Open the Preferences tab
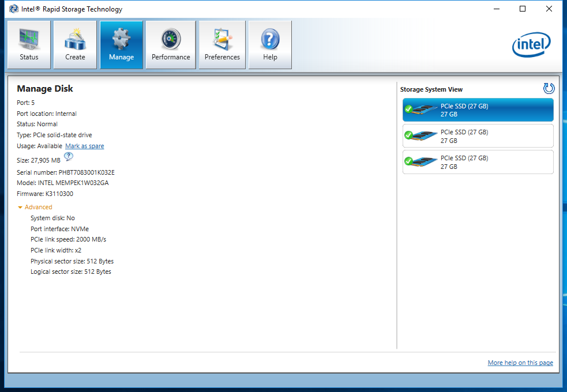 tap(222, 44)
